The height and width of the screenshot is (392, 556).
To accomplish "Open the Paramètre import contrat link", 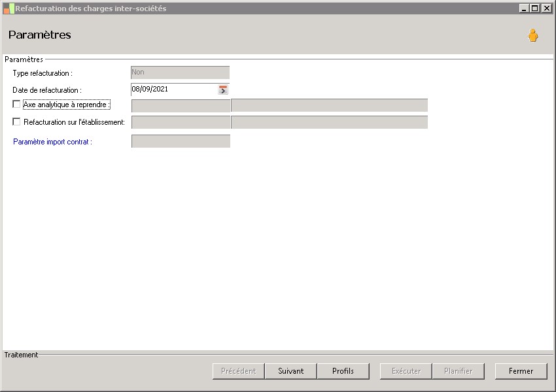I will tap(52, 142).
